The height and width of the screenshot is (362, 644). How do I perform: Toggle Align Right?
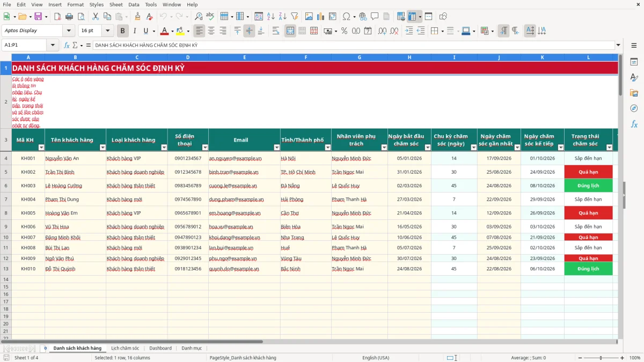tap(223, 31)
